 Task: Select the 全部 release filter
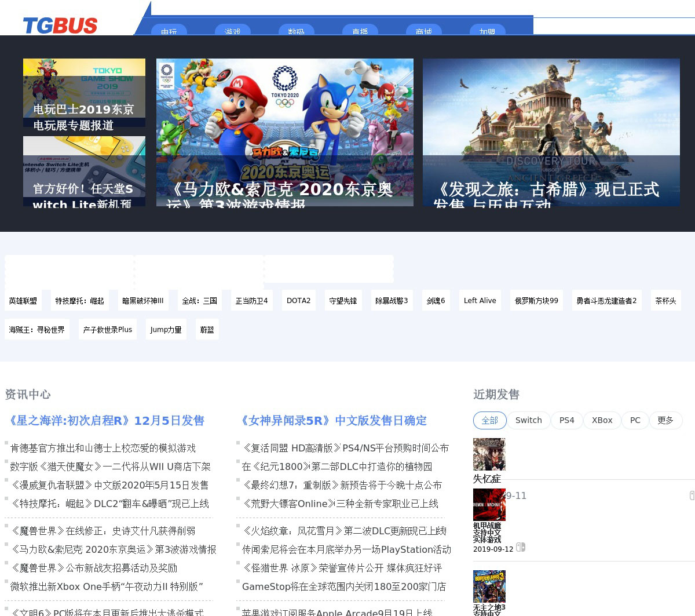pos(489,420)
